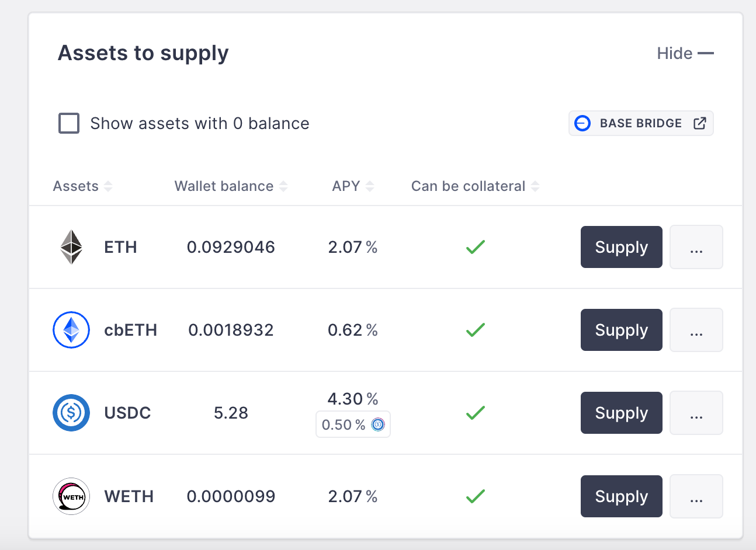Click the green collateral checkmark for ETH
The image size is (756, 550).
476,247
